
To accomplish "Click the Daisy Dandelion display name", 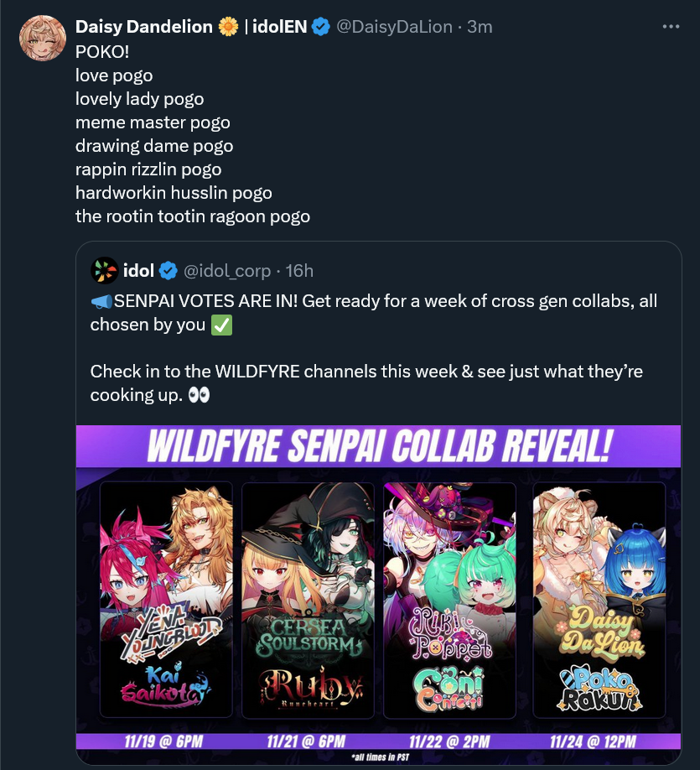I will tap(144, 27).
